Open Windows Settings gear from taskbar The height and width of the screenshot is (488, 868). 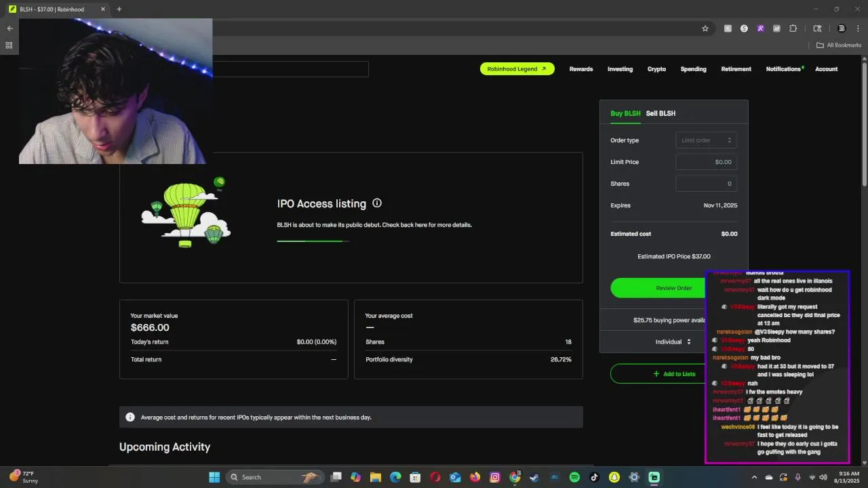click(x=634, y=477)
